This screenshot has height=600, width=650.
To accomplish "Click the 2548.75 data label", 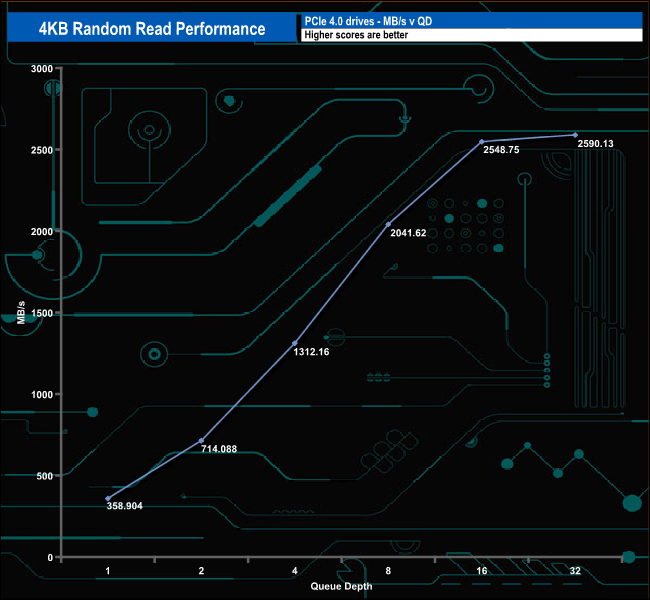I will (501, 149).
